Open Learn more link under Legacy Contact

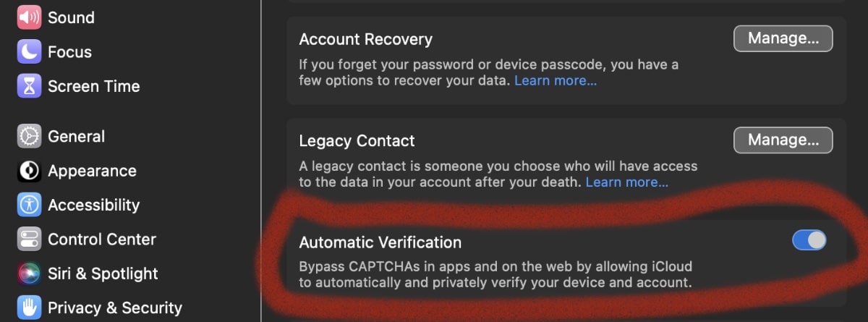[626, 182]
